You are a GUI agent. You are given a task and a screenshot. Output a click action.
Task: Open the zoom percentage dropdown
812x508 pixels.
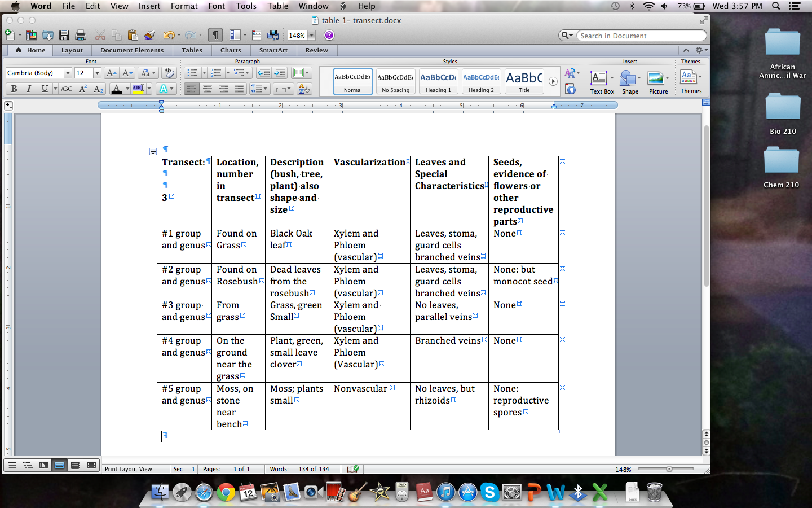tap(311, 35)
